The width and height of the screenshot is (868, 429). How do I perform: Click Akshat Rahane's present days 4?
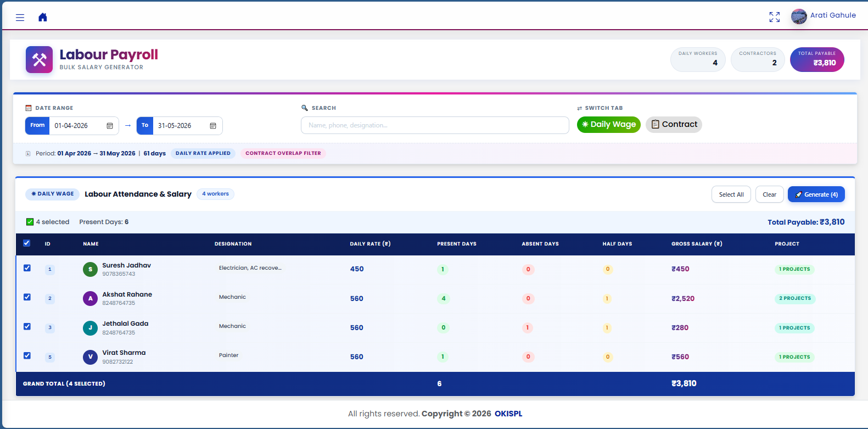pos(443,299)
